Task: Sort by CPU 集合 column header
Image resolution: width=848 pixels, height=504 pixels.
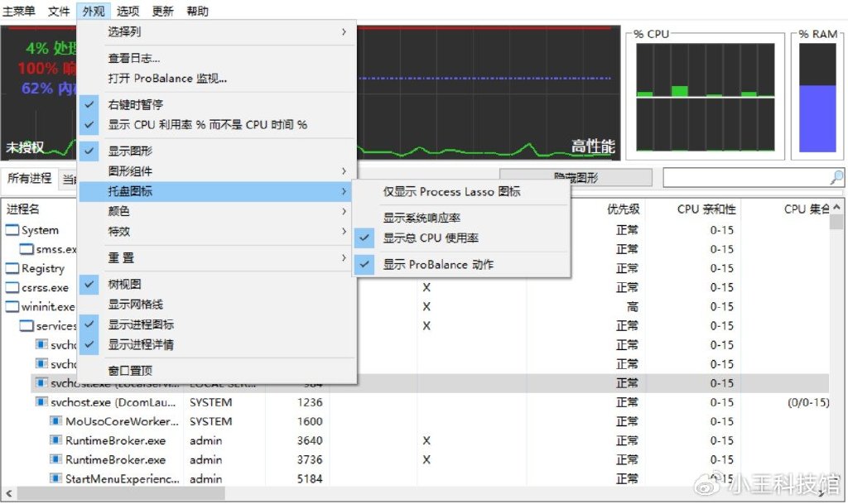Action: tap(806, 209)
